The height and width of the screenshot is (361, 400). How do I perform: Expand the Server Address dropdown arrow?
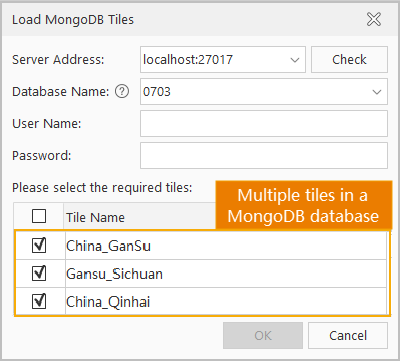click(295, 60)
